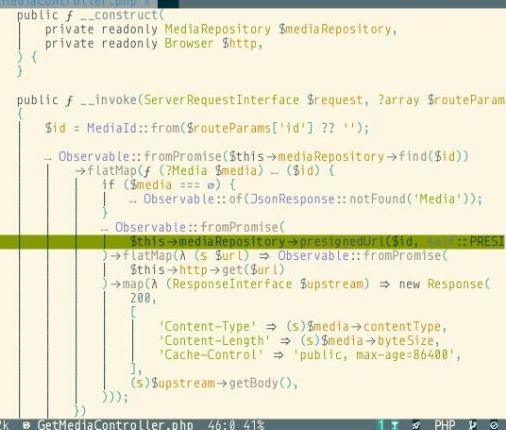
Task: Switch to the MediaController.php tab
Action: 76,3
